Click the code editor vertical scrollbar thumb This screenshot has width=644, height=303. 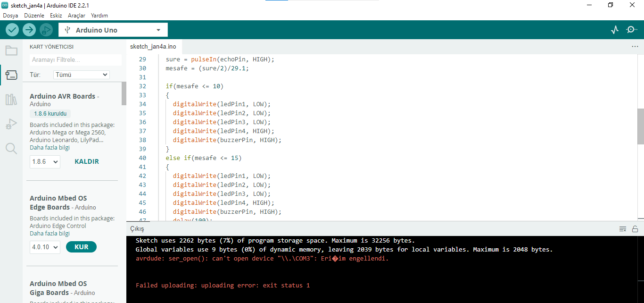point(641,126)
